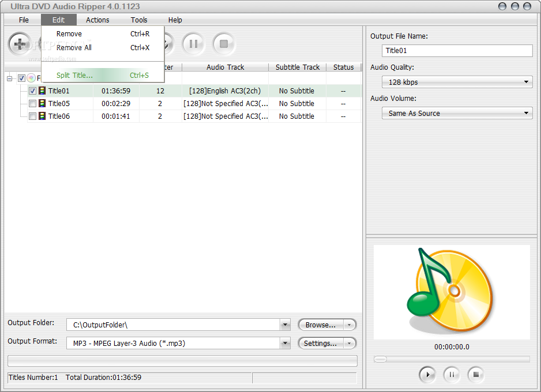Select the Title06 row name
The image size is (541, 392).
click(59, 116)
